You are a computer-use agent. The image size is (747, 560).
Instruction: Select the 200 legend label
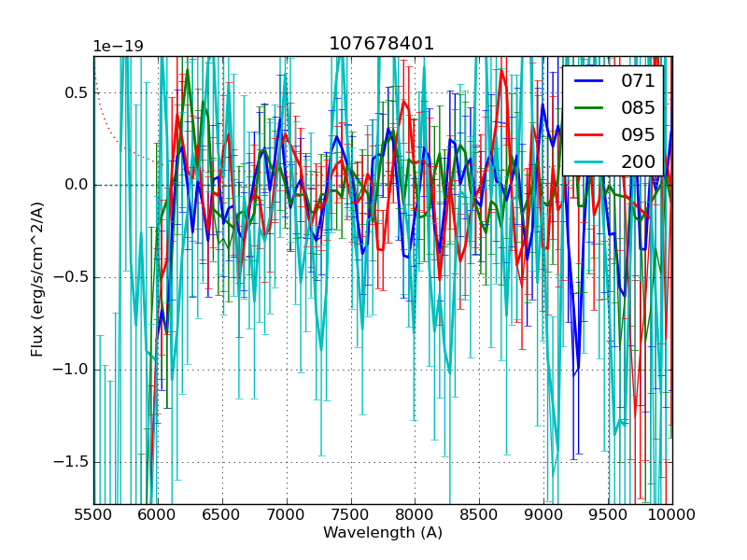(638, 161)
